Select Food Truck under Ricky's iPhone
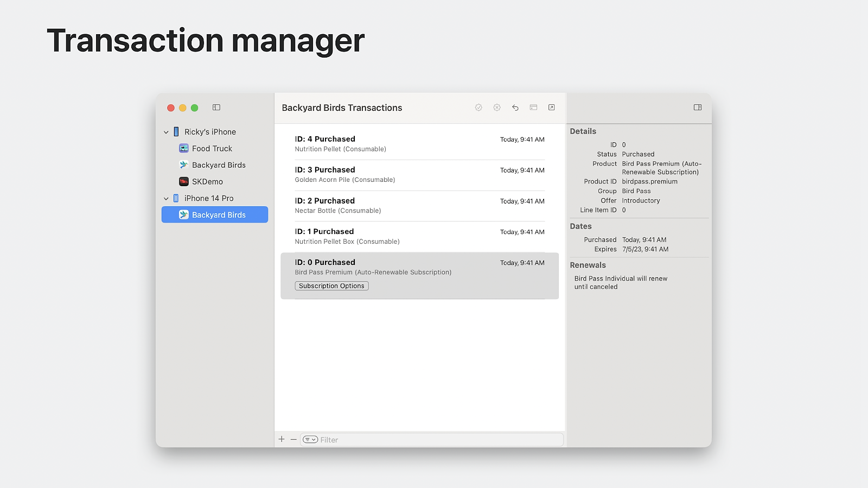868x488 pixels. tap(215, 149)
